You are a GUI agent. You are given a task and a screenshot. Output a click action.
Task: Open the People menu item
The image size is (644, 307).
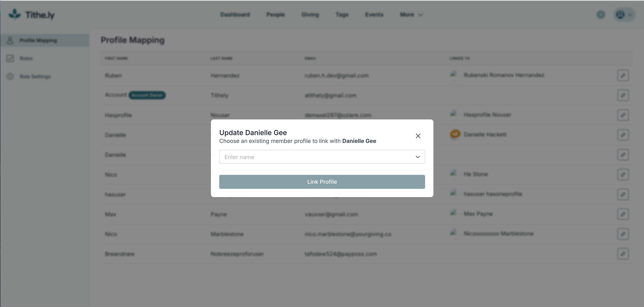pyautogui.click(x=276, y=14)
